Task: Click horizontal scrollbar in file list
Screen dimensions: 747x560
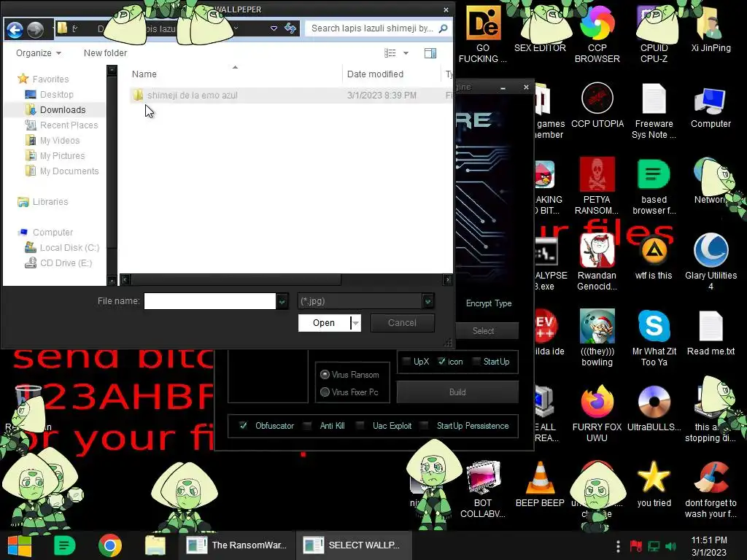Action: tap(236, 279)
